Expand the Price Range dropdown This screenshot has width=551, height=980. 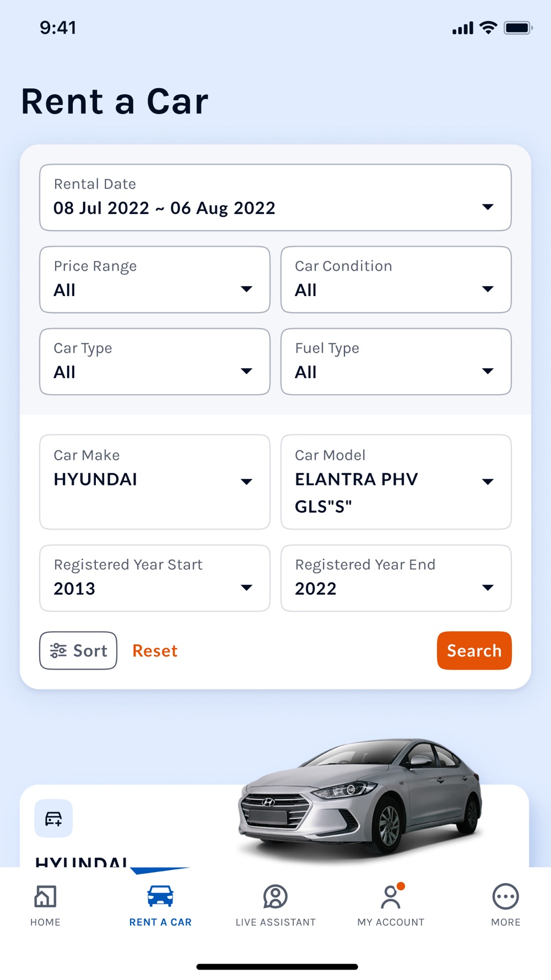click(x=155, y=279)
